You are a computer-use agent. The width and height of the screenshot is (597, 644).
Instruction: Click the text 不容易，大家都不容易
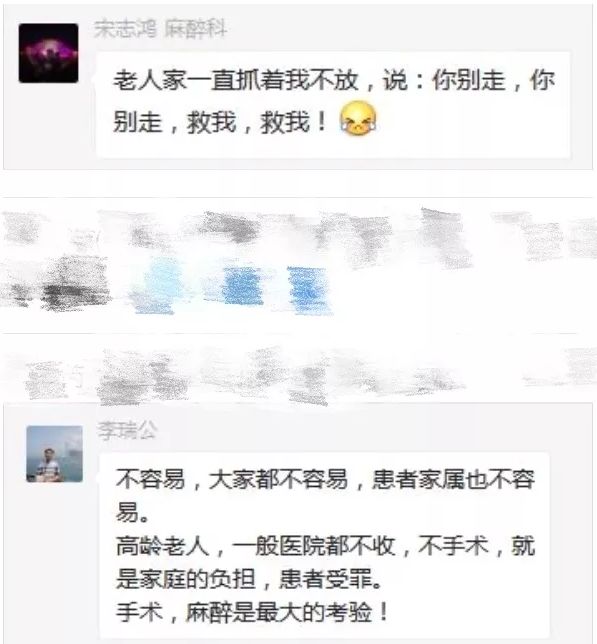tap(232, 479)
